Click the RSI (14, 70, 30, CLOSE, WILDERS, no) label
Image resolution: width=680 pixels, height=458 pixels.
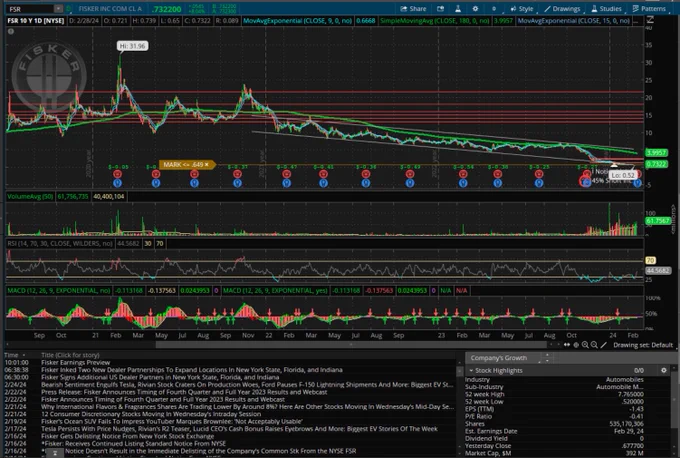point(60,243)
